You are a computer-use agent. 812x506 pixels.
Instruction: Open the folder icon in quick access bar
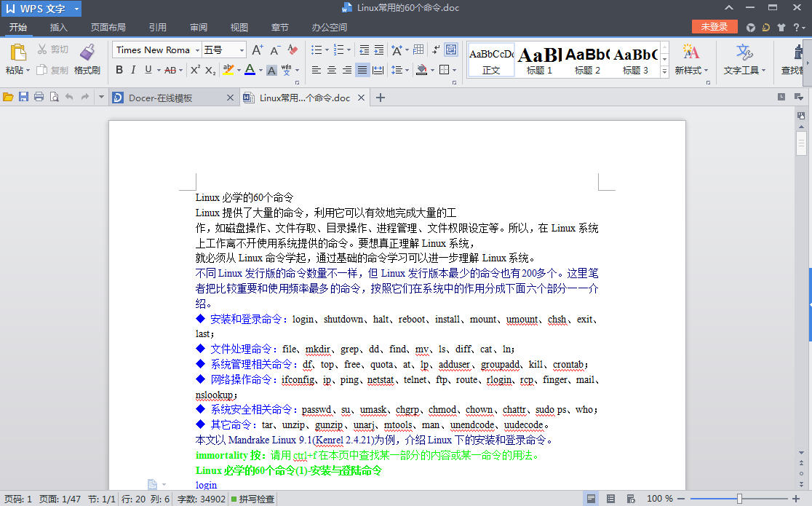8,97
